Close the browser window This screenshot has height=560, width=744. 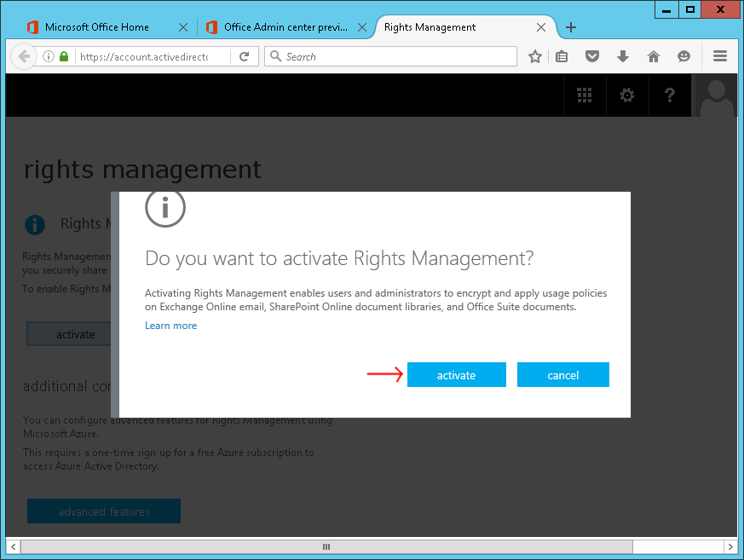point(720,9)
